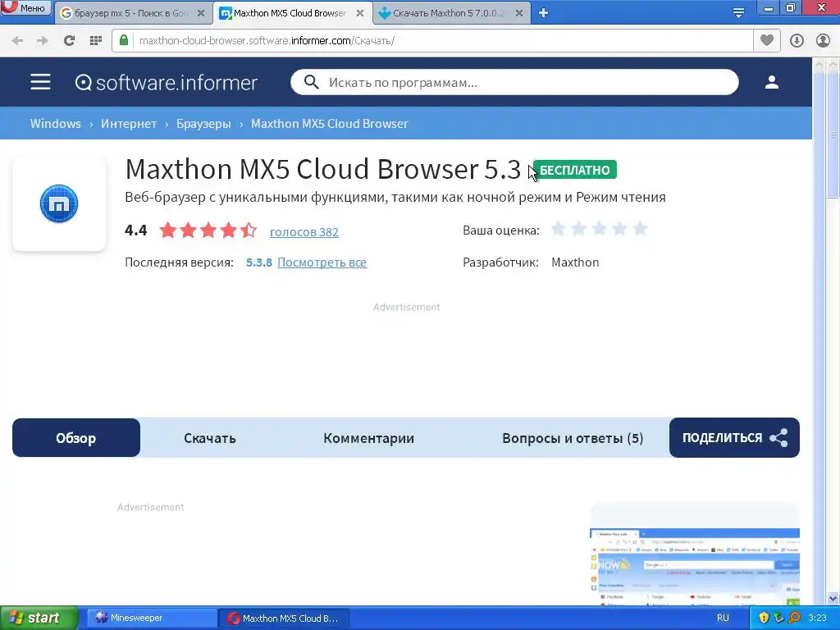Viewport: 840px width, 630px height.
Task: Click the address bar URL
Action: tap(267, 41)
